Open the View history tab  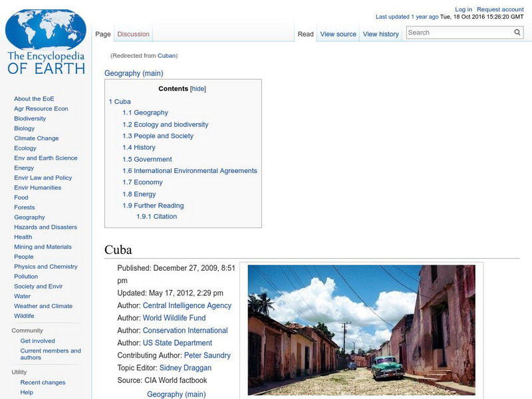[381, 33]
